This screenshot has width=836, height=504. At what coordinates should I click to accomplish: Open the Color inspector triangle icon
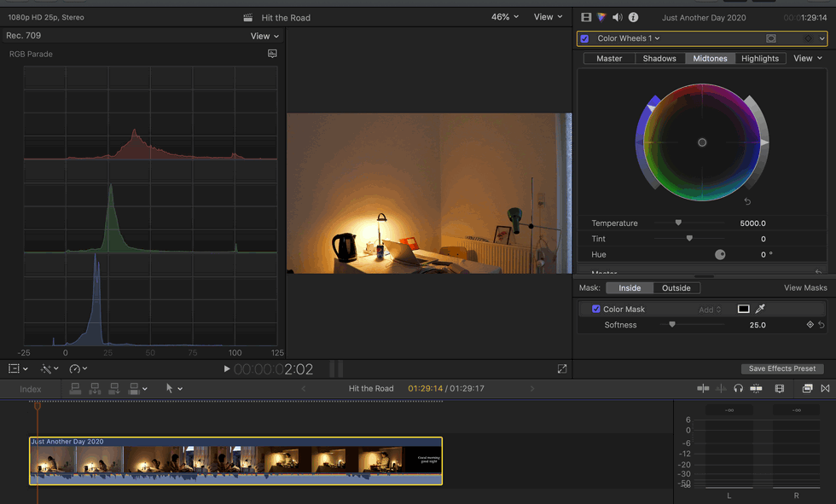[601, 17]
